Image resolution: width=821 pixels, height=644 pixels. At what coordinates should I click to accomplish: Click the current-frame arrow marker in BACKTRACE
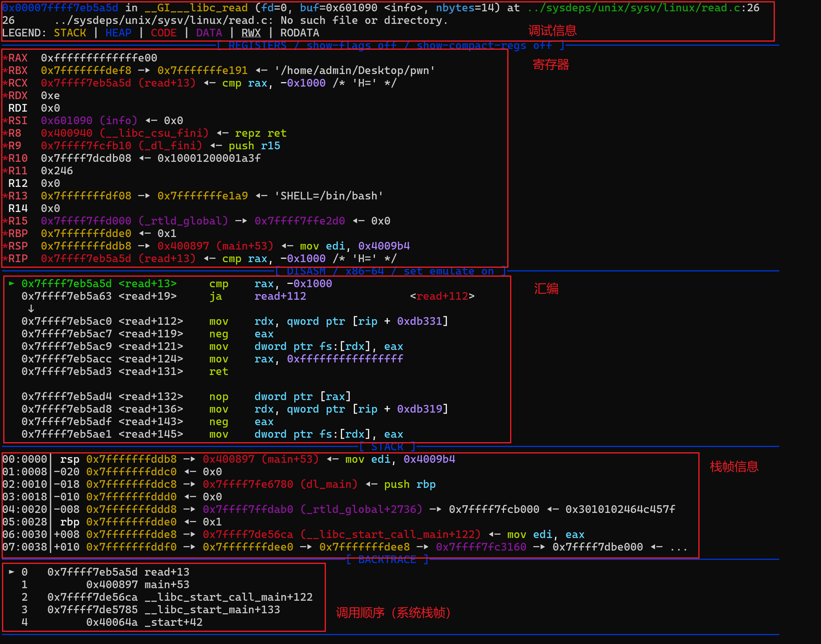coord(12,572)
